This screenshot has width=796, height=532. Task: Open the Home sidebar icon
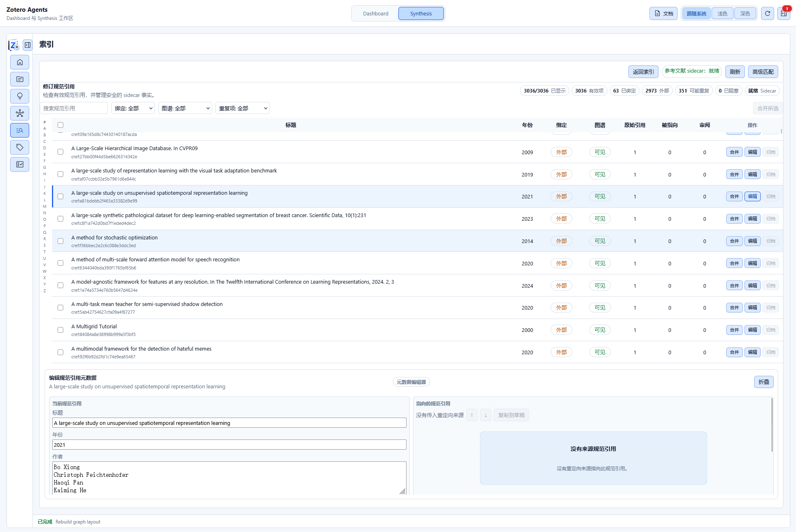tap(19, 62)
